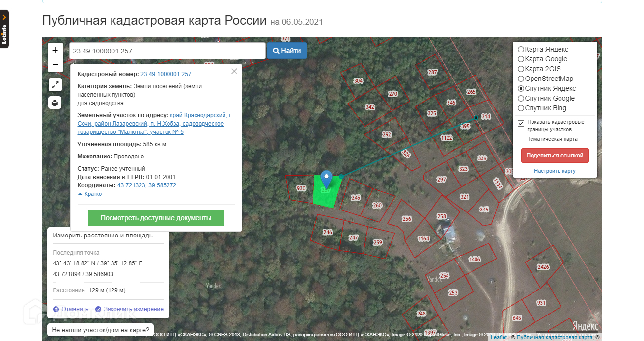Select OpenStreetMap layer
This screenshot has height=341, width=644.
point(521,79)
